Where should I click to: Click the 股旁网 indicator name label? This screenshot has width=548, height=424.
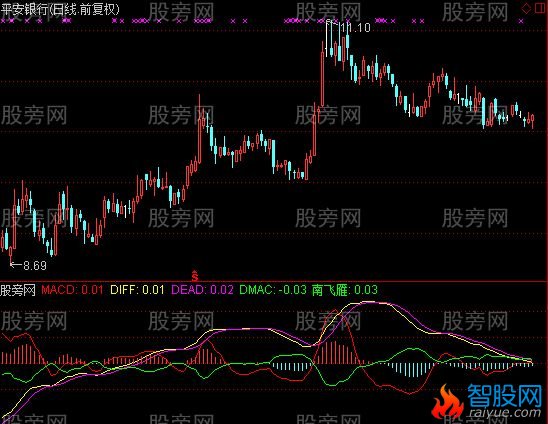tap(18, 290)
